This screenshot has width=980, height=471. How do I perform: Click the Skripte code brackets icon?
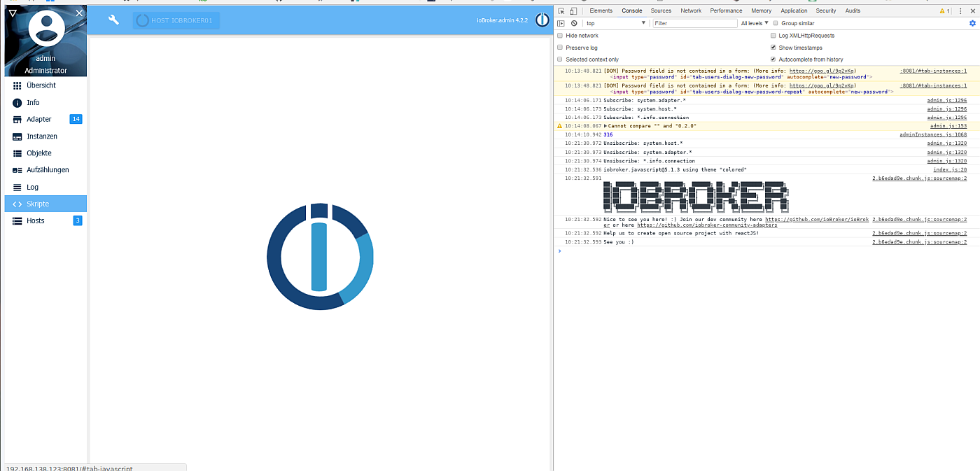click(17, 204)
